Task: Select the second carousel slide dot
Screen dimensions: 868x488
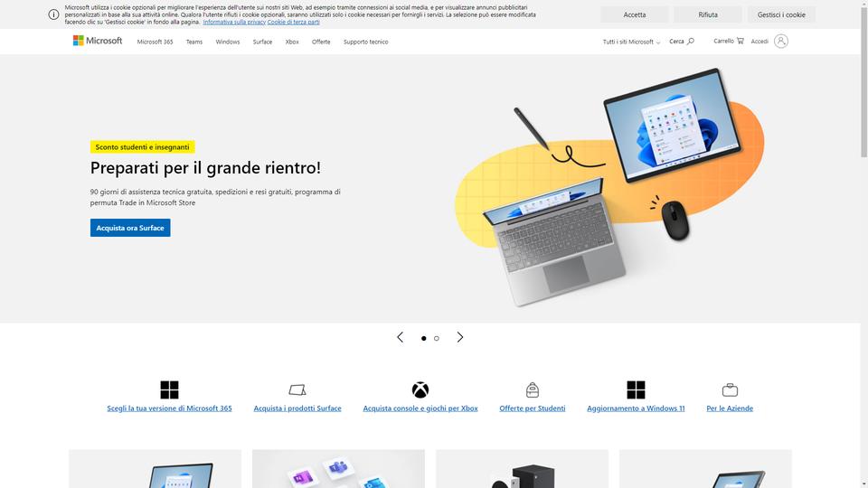Action: [436, 338]
